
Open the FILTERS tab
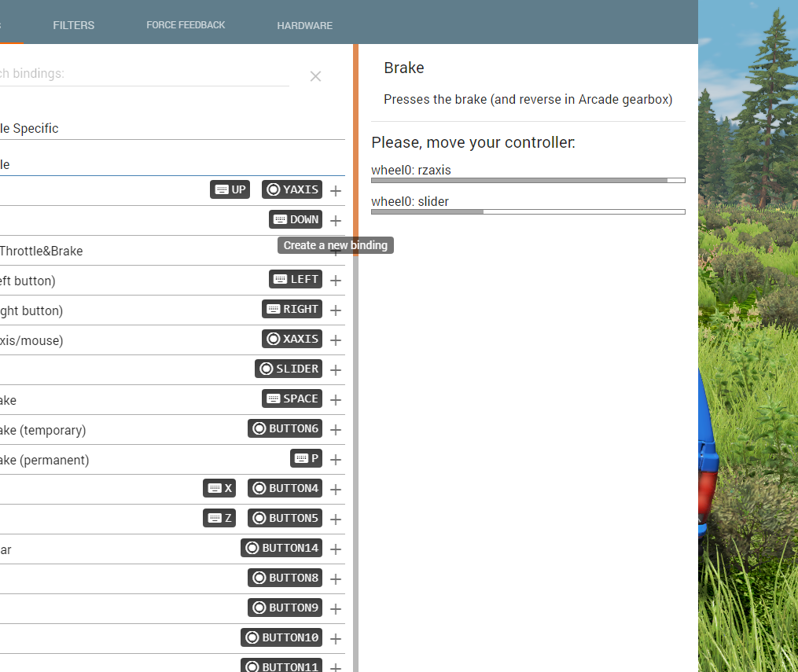click(73, 25)
